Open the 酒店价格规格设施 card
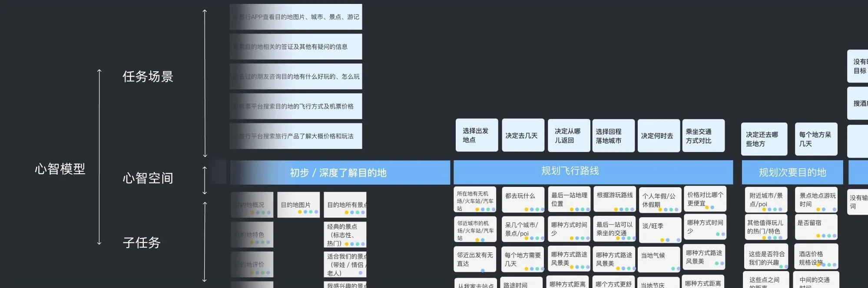Image resolution: width=868 pixels, height=288 pixels. pyautogui.click(x=817, y=257)
